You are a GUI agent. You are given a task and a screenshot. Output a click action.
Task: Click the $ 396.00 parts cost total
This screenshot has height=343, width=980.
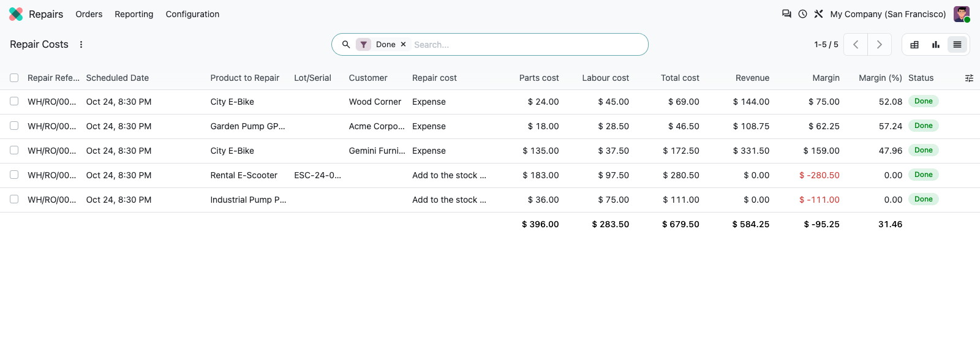[x=540, y=224]
